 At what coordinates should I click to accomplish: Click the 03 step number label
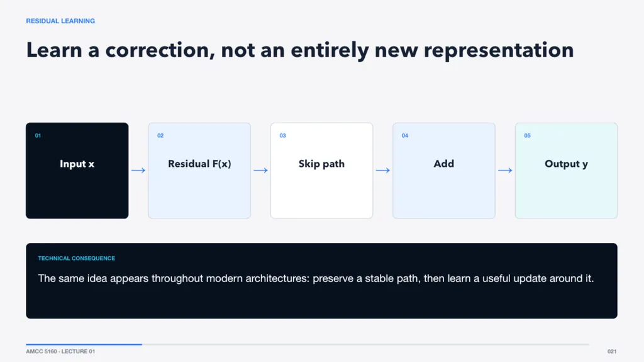click(x=282, y=136)
